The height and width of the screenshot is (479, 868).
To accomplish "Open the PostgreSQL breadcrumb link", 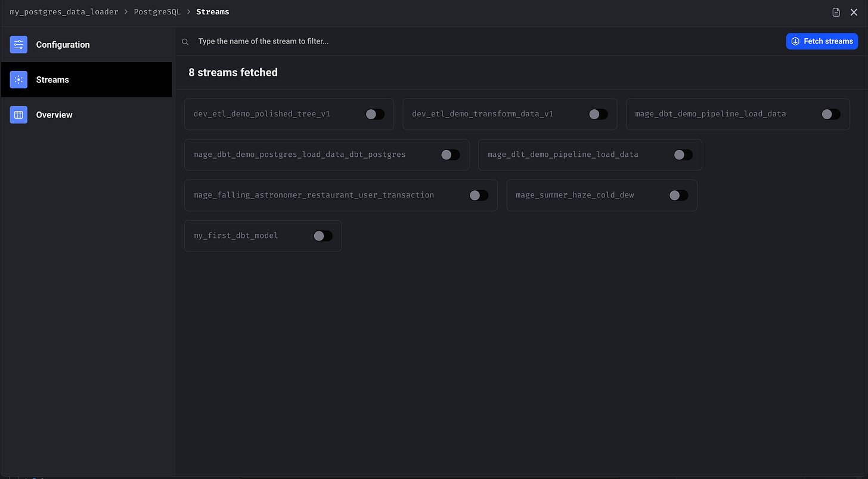I will 157,11.
